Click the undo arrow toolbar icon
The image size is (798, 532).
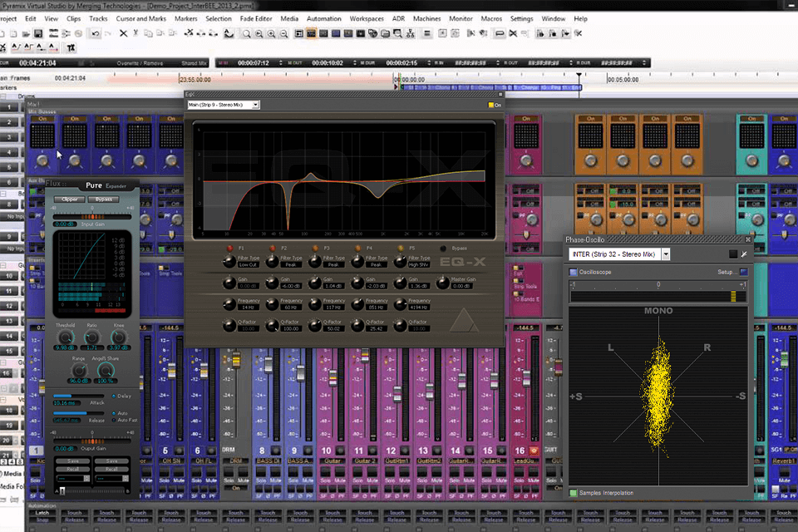[96, 33]
